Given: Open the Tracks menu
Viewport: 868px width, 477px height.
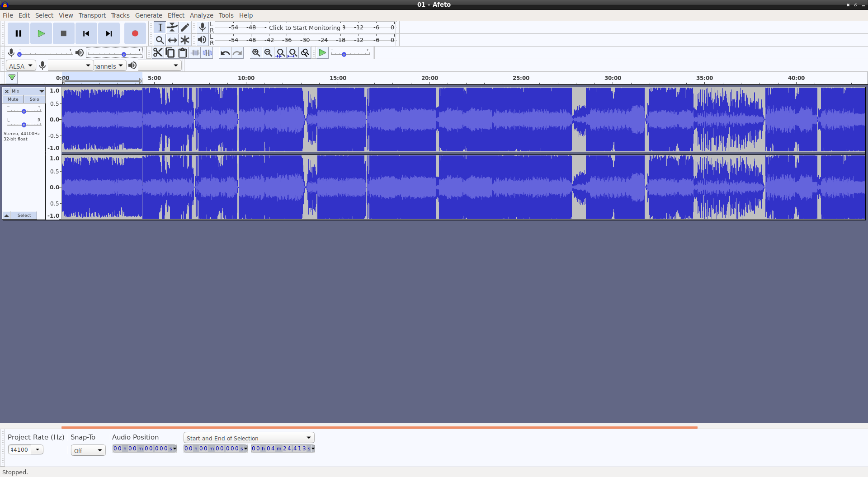Looking at the screenshot, I should [x=120, y=15].
